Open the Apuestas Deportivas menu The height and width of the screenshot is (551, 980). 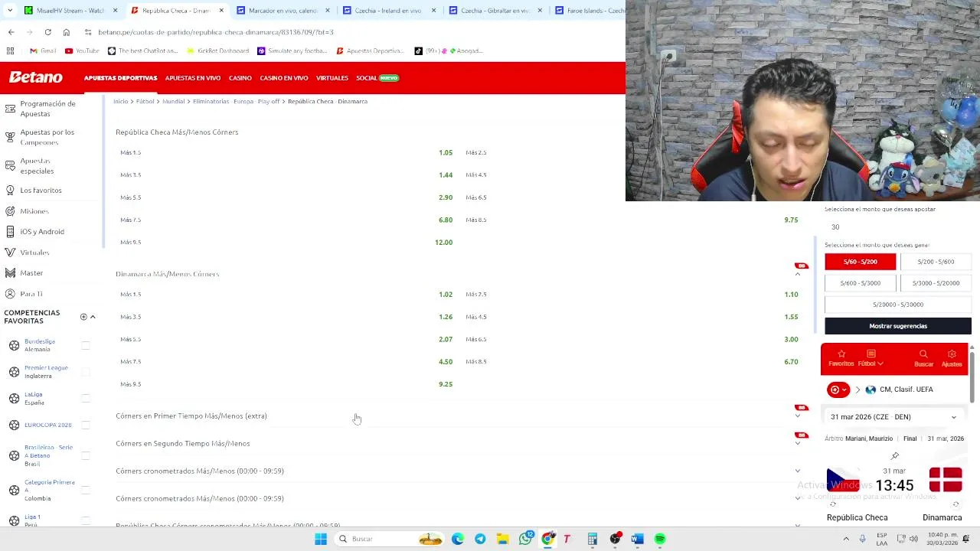click(x=120, y=78)
